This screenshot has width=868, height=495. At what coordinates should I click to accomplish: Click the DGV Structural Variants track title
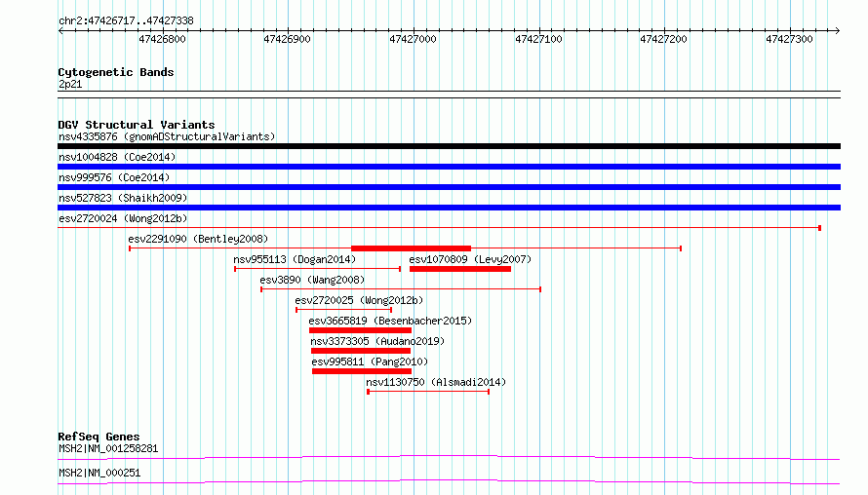137,125
